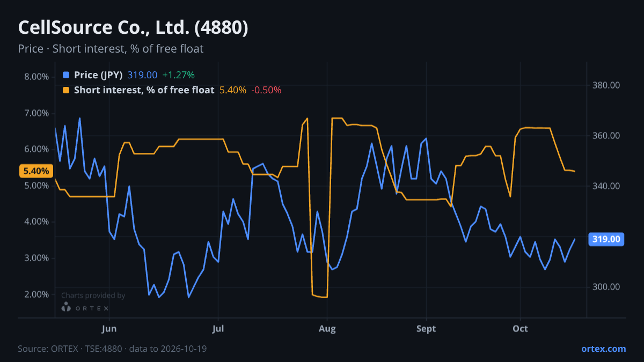Image resolution: width=644 pixels, height=362 pixels.
Task: Select the Price (JPY) legend label
Action: 98,75
